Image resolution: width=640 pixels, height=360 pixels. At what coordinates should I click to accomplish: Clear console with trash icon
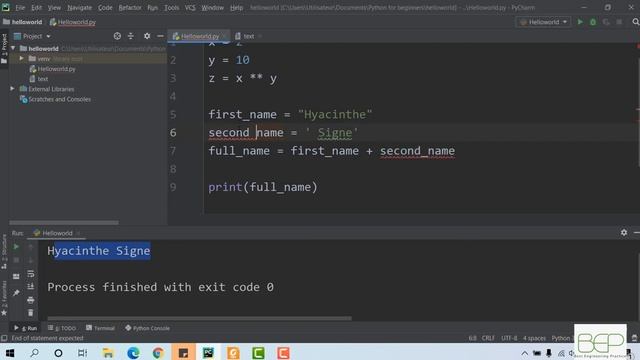click(x=31, y=313)
